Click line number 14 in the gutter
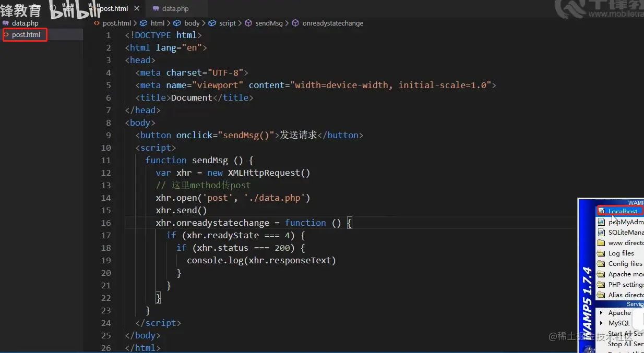644x353 pixels. tap(106, 198)
